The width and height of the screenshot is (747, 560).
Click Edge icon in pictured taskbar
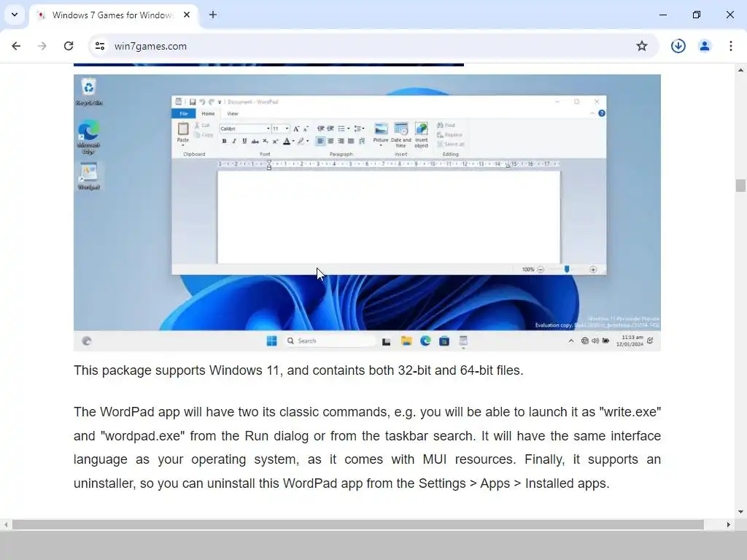click(425, 341)
